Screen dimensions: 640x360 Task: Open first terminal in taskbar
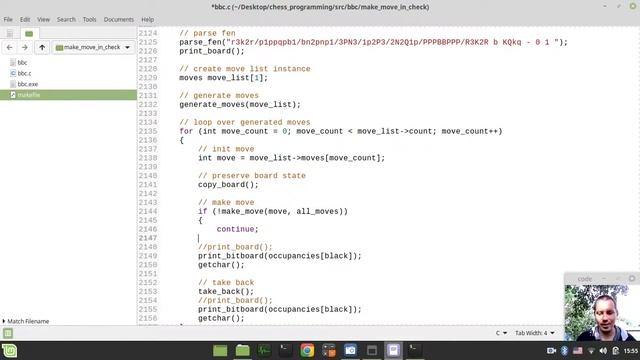285,351
